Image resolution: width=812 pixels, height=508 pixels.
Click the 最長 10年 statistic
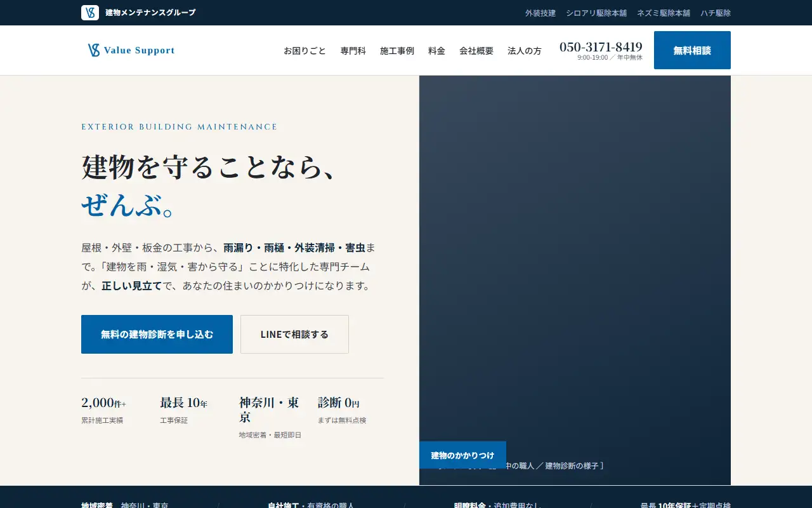(183, 403)
